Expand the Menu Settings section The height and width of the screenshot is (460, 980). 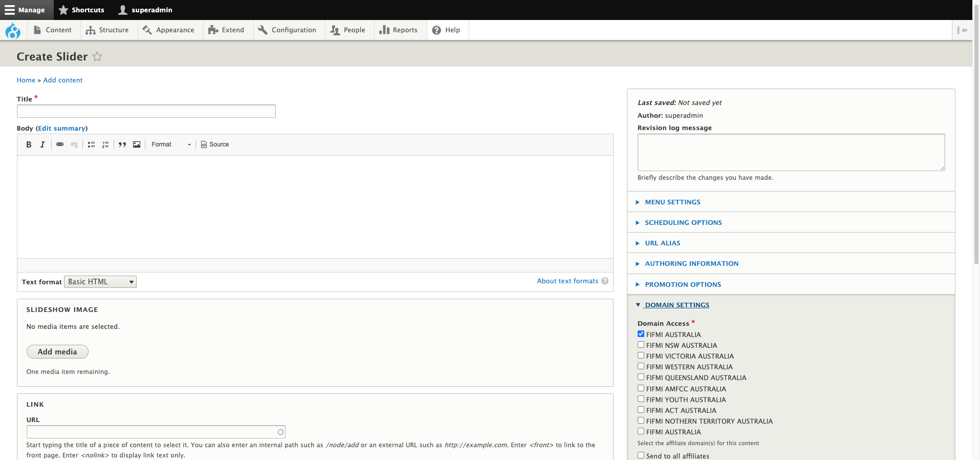(x=672, y=202)
